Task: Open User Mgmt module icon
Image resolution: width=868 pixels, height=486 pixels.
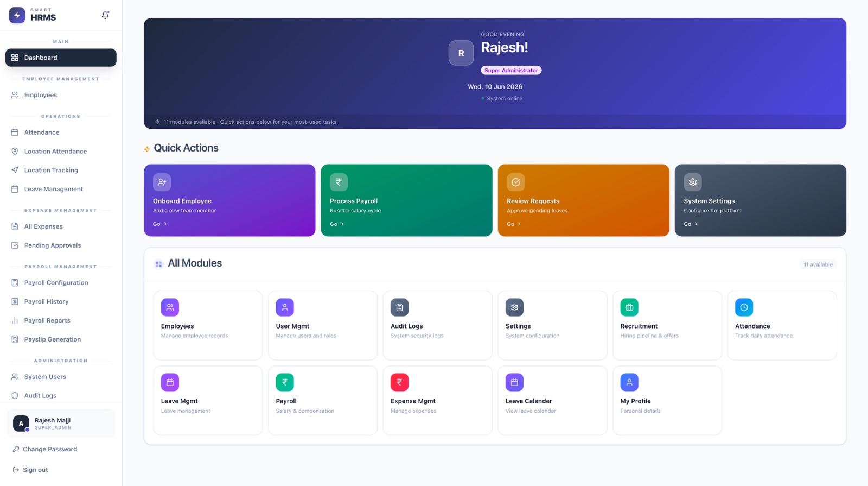Action: (285, 307)
